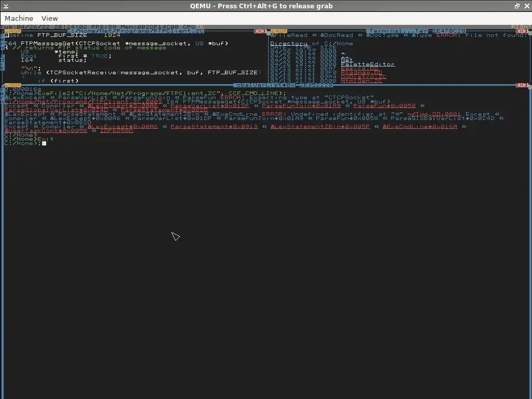Open the PaletteEditor directory link

(368, 64)
